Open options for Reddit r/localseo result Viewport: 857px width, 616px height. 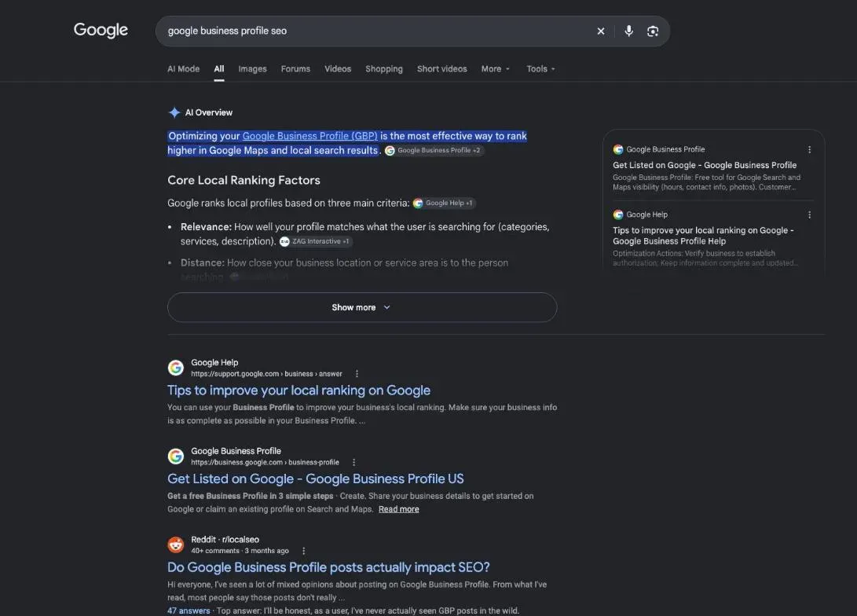pyautogui.click(x=303, y=551)
